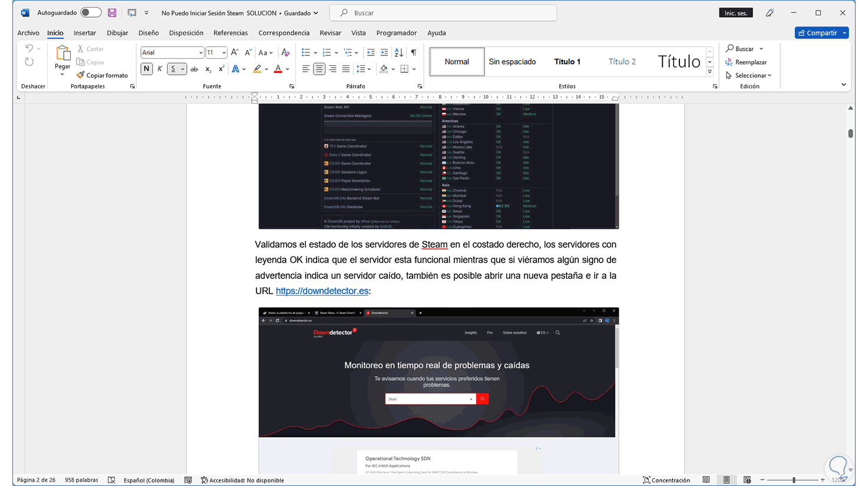This screenshot has width=868, height=486.
Task: Toggle italic (K) formatting
Action: pyautogui.click(x=160, y=69)
